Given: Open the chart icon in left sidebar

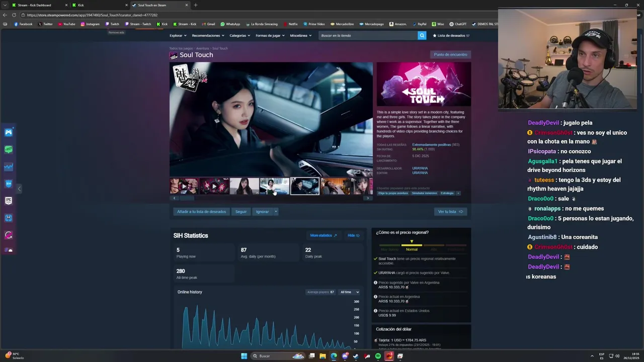Looking at the screenshot, I should click(9, 166).
